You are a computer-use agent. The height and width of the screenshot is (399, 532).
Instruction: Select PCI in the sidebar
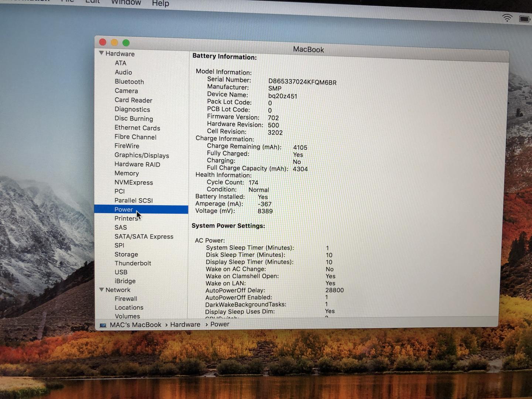(120, 191)
